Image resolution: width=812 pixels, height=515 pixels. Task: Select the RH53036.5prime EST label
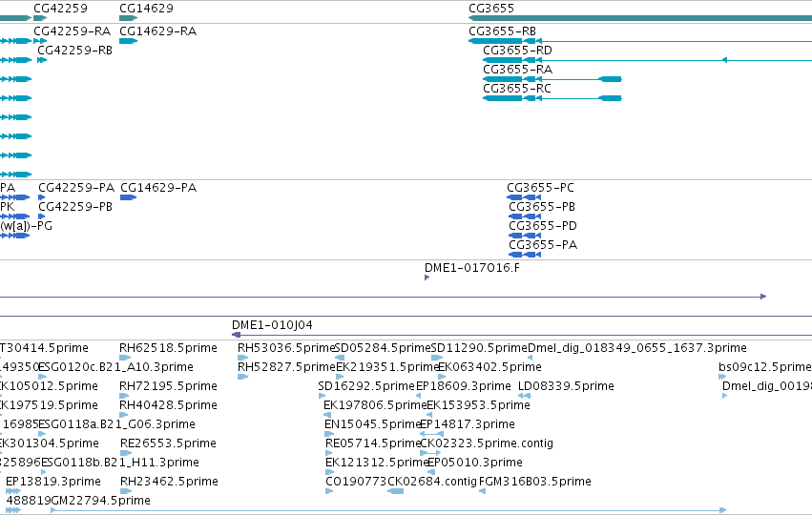[x=286, y=348]
